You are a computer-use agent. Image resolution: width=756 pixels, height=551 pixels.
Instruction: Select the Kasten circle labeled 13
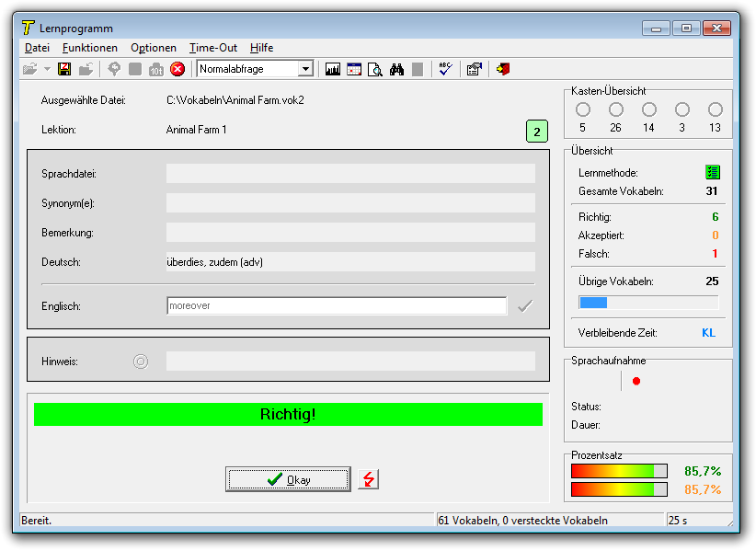(x=716, y=109)
